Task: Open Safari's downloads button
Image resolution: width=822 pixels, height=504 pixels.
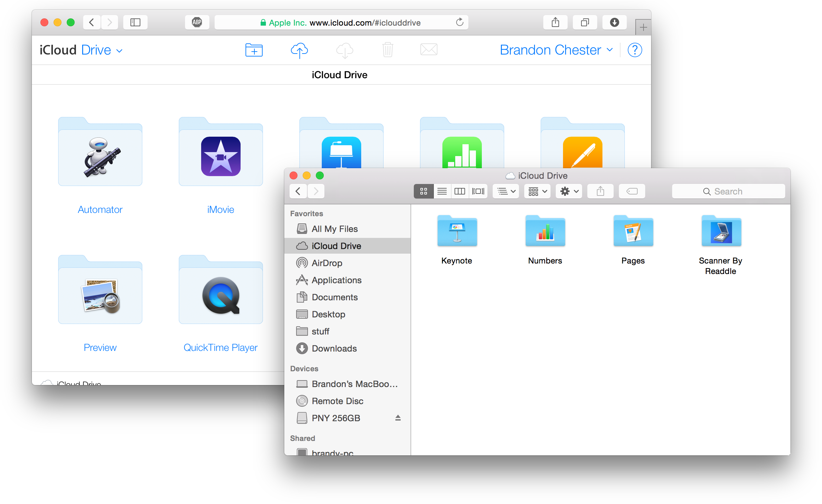Action: (614, 22)
